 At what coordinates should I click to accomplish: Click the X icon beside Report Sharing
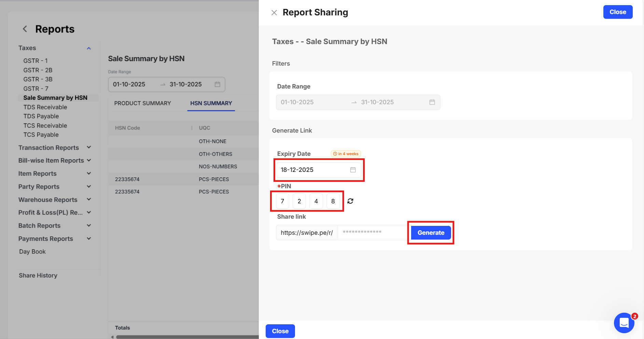[x=274, y=13]
